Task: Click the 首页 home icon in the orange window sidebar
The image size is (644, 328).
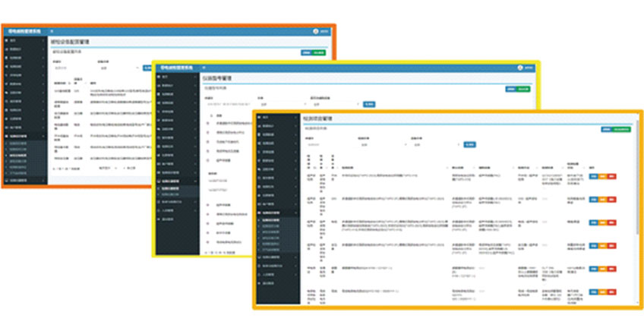Action: 7,39
